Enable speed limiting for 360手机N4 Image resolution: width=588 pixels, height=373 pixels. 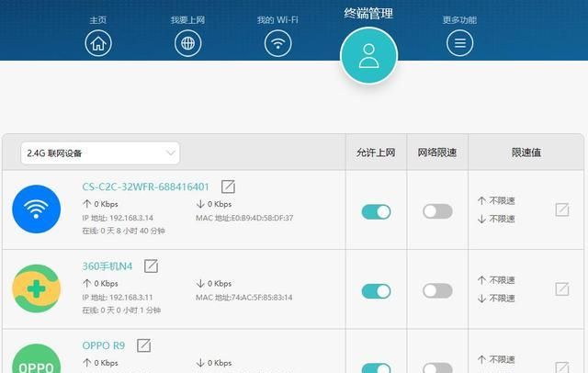(x=437, y=291)
